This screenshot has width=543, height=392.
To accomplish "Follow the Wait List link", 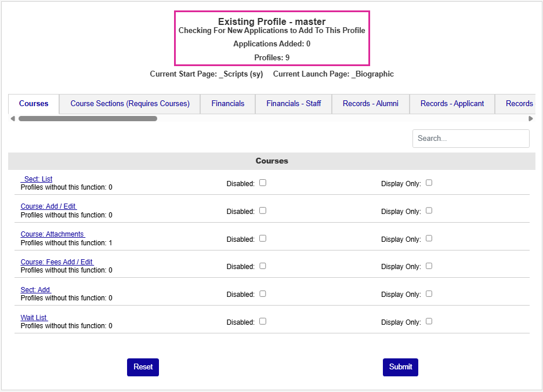I will click(34, 318).
